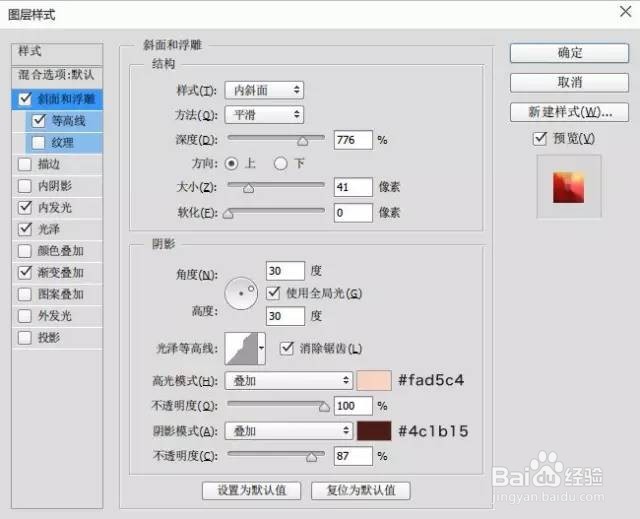Open the 光泽等高线 contour thumbnail
Screen dimensions: 640x519
(241, 348)
